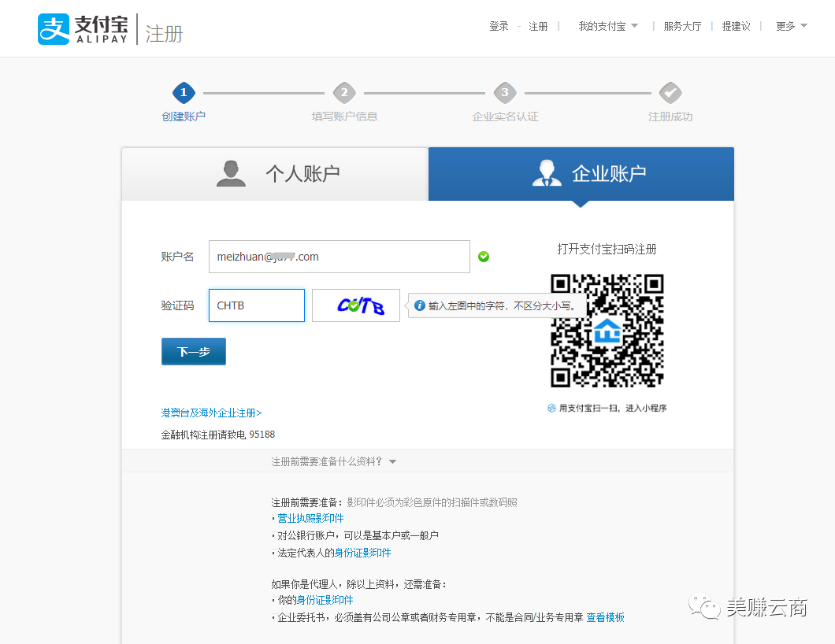Image resolution: width=835 pixels, height=644 pixels.
Task: Click the captcha image to refresh it
Action: 356,305
